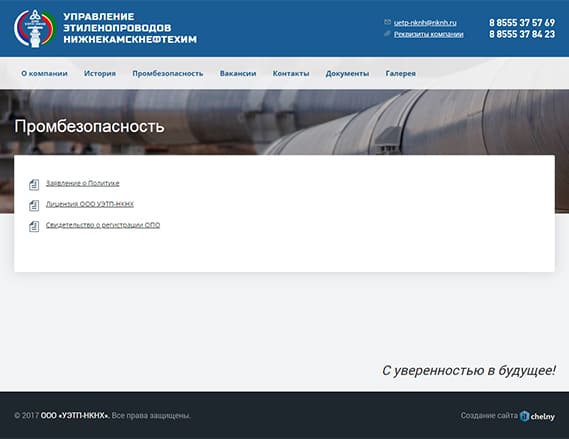Click the chelny logo icon in footer
The height and width of the screenshot is (439, 569).
pos(524,416)
